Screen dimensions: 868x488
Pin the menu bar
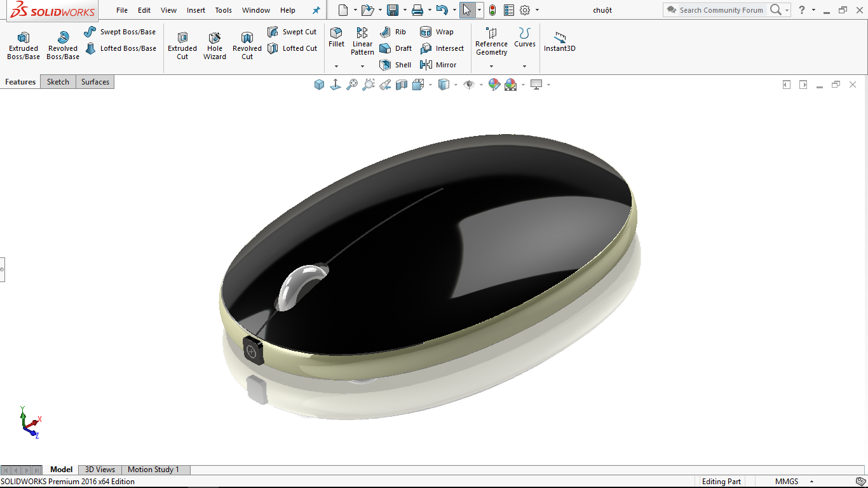click(x=316, y=10)
